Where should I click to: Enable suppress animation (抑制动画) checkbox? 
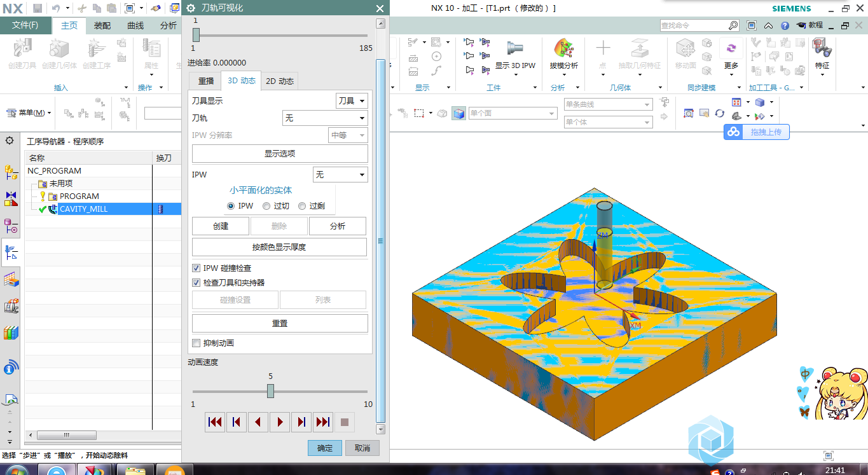(x=196, y=343)
